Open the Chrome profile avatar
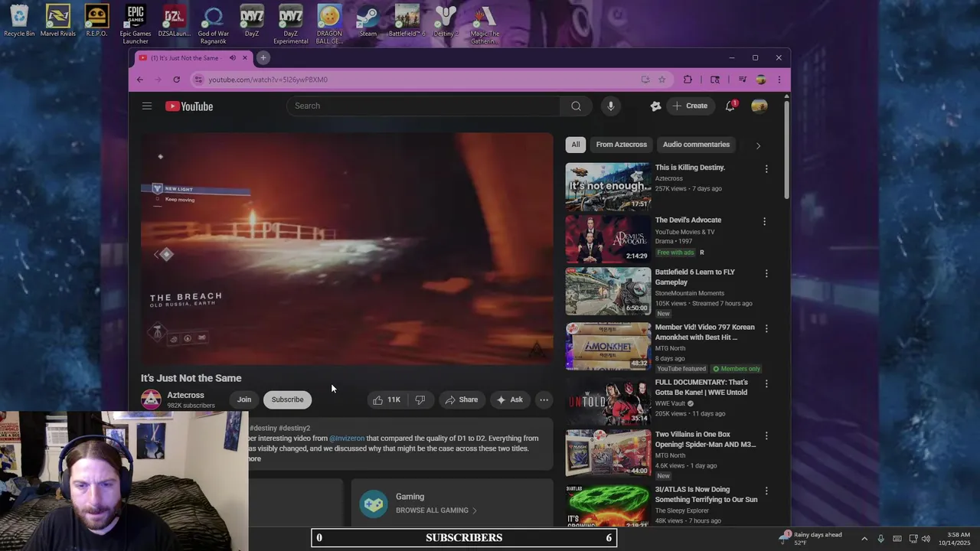This screenshot has width=980, height=551. [x=760, y=80]
